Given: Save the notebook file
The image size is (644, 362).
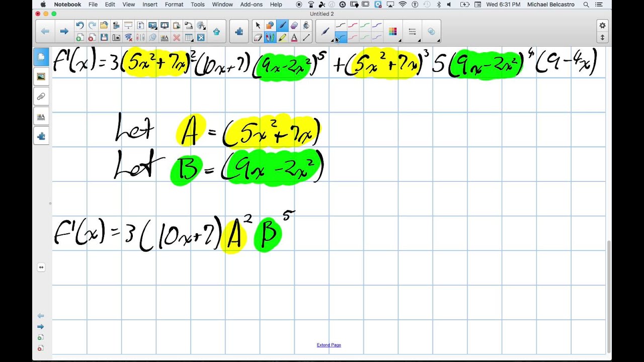Looking at the screenshot, I should pyautogui.click(x=104, y=37).
